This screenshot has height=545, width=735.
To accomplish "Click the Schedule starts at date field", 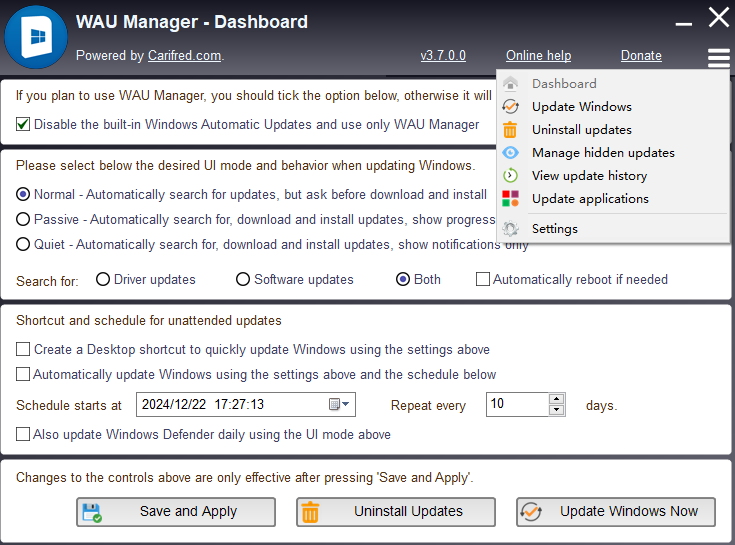I will click(x=246, y=404).
